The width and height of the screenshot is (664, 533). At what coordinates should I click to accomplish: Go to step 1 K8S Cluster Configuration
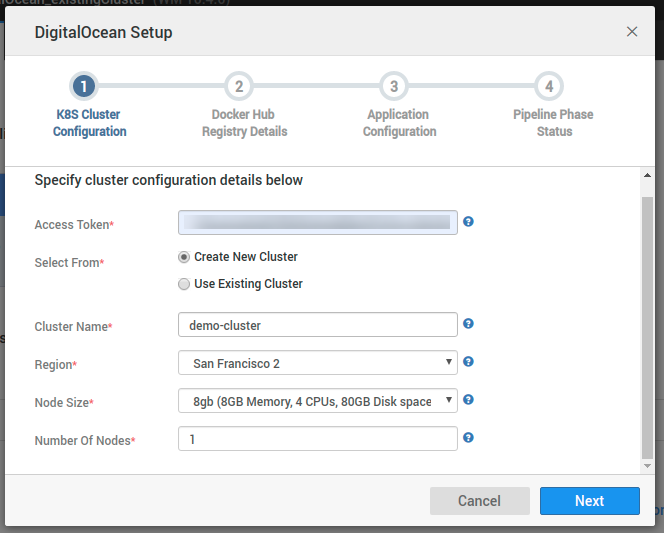pyautogui.click(x=85, y=86)
